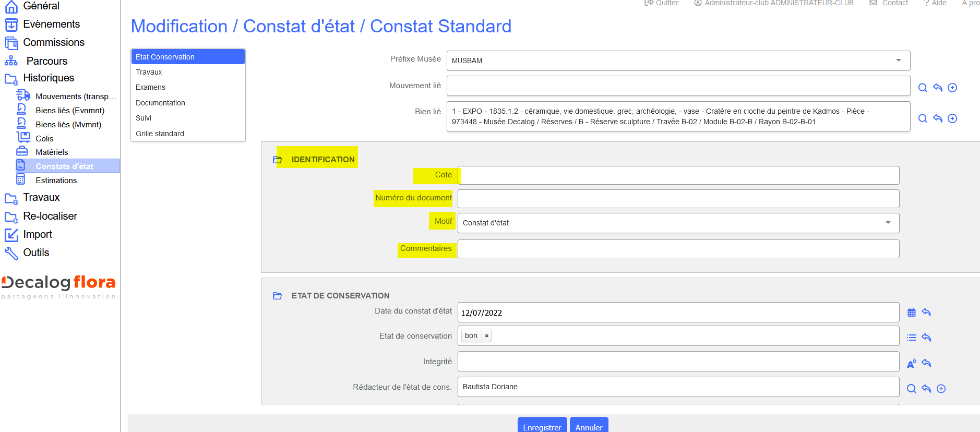
Task: Click into the Numéro du document field
Action: point(678,199)
